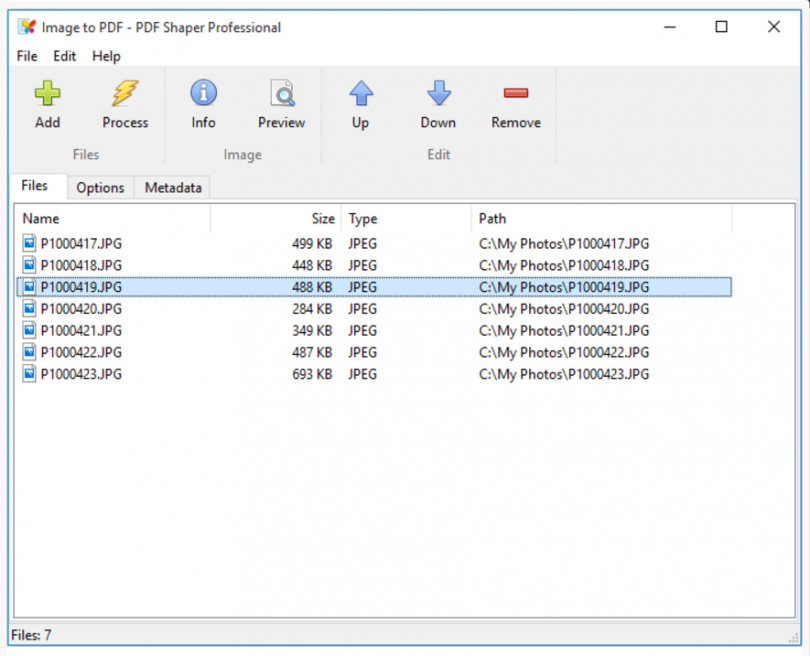
Task: Remove selected file with red minus icon
Action: point(516,93)
